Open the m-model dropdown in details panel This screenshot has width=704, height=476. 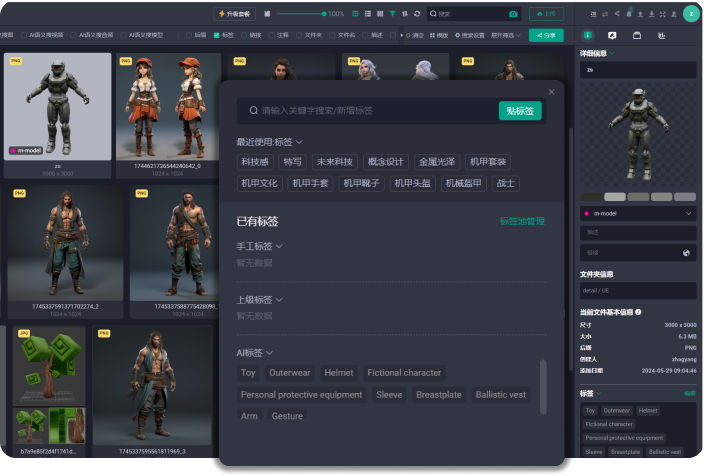tap(688, 213)
